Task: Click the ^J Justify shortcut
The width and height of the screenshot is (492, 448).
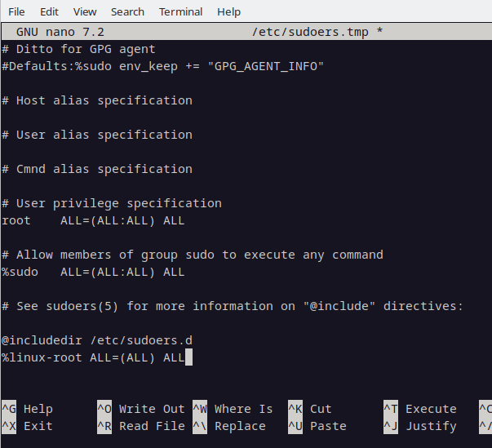Action: (x=420, y=426)
